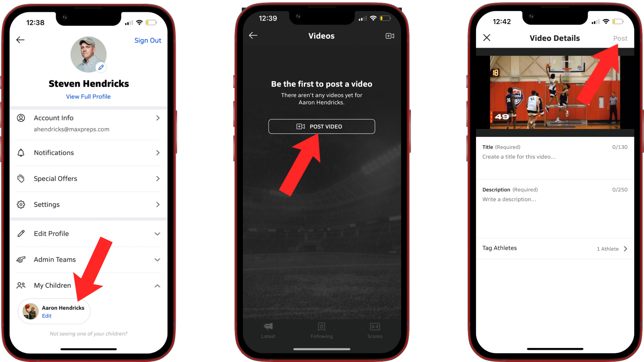Tap Title input field for video
The width and height of the screenshot is (644, 362).
coord(555,157)
